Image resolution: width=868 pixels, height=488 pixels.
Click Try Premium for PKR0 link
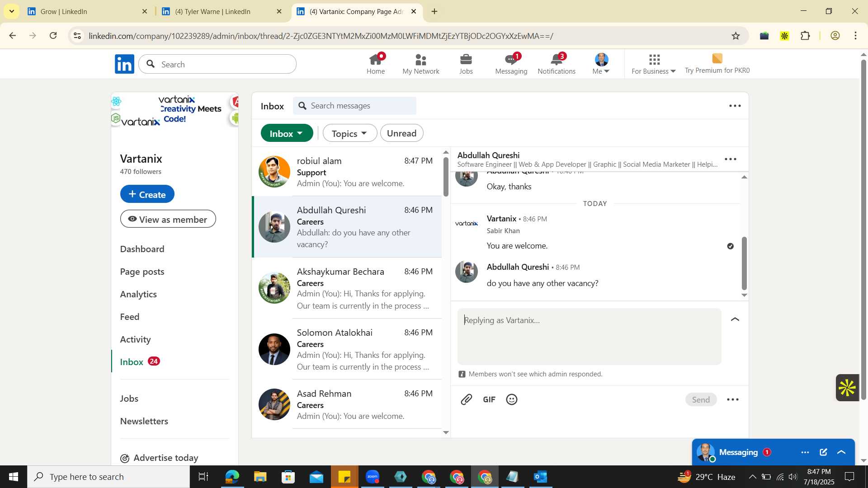(717, 64)
